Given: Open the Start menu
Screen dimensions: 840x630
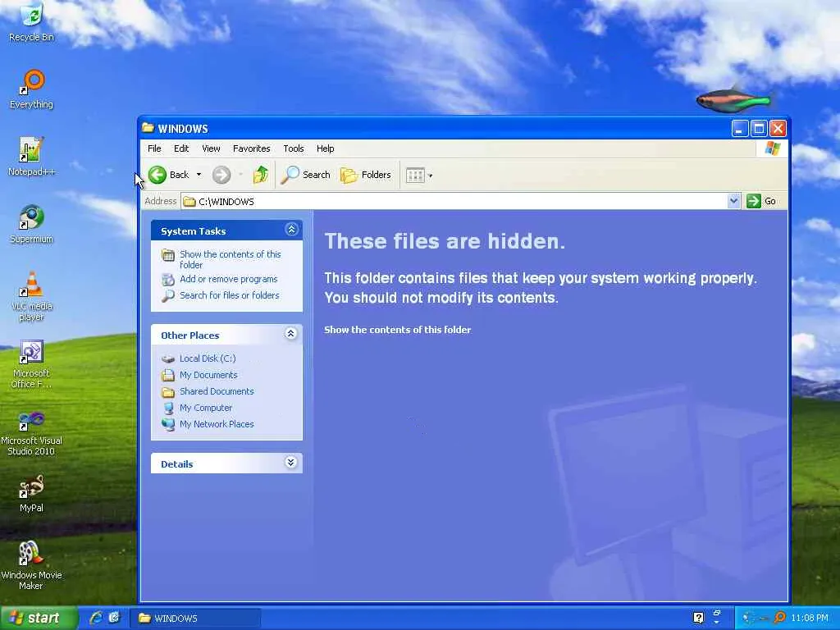Looking at the screenshot, I should (39, 619).
